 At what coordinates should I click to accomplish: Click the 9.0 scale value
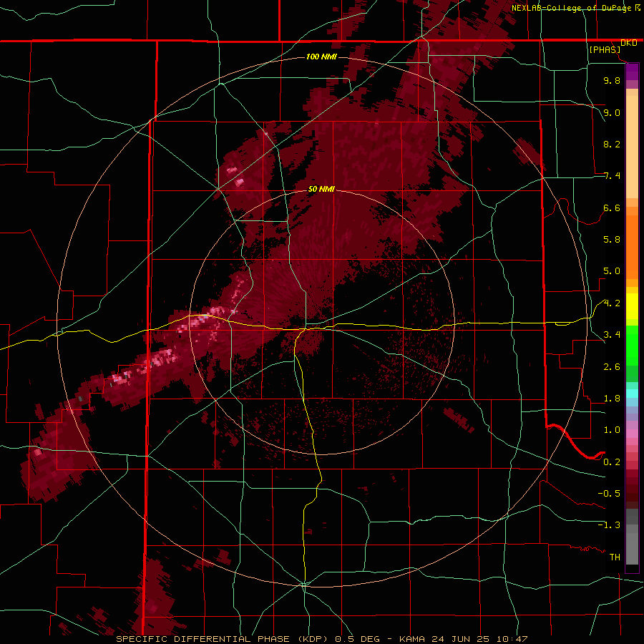(x=612, y=112)
